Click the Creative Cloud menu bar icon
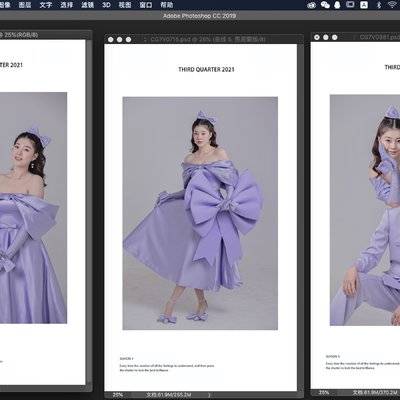 (312, 5)
